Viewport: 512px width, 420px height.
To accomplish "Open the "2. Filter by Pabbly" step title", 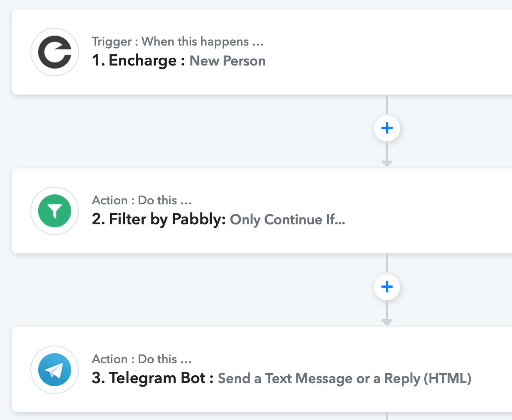I will tap(159, 219).
